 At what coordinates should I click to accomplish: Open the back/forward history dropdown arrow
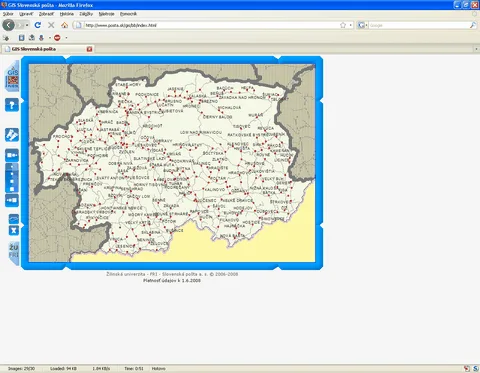(x=27, y=25)
